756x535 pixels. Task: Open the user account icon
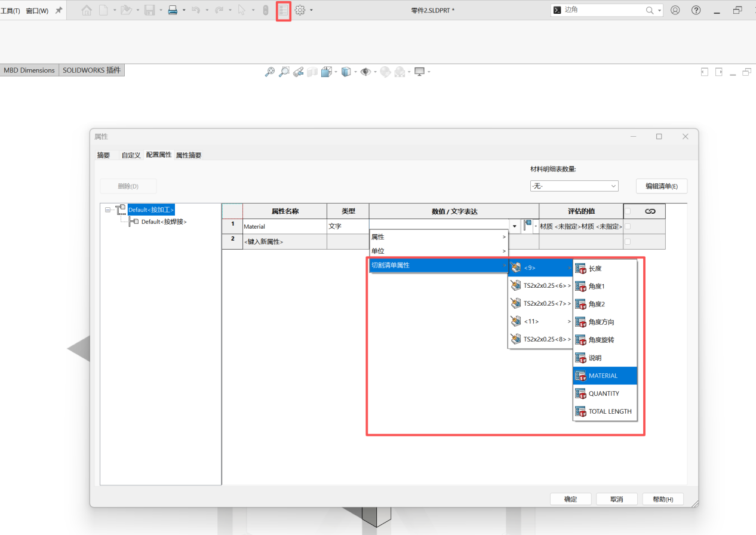(x=675, y=10)
